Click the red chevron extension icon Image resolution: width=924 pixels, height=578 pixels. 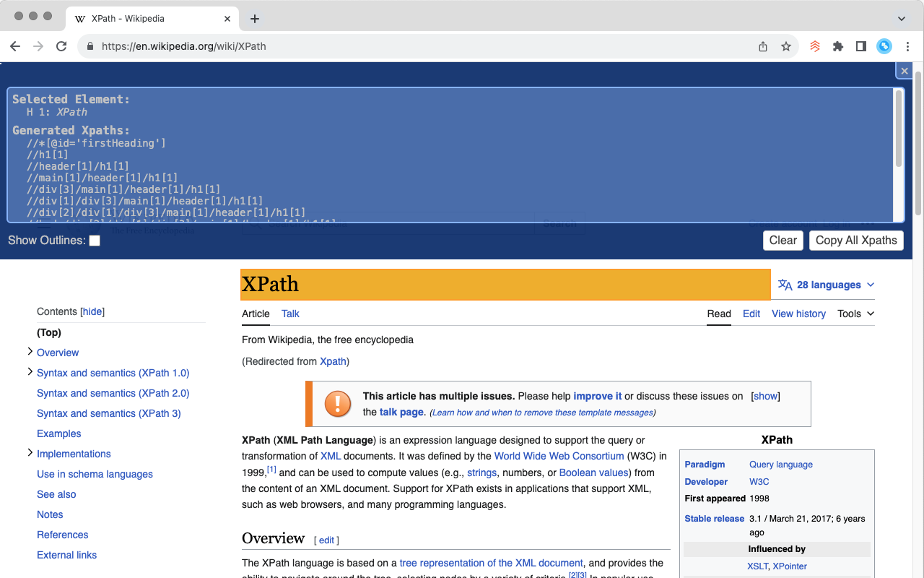pos(815,46)
